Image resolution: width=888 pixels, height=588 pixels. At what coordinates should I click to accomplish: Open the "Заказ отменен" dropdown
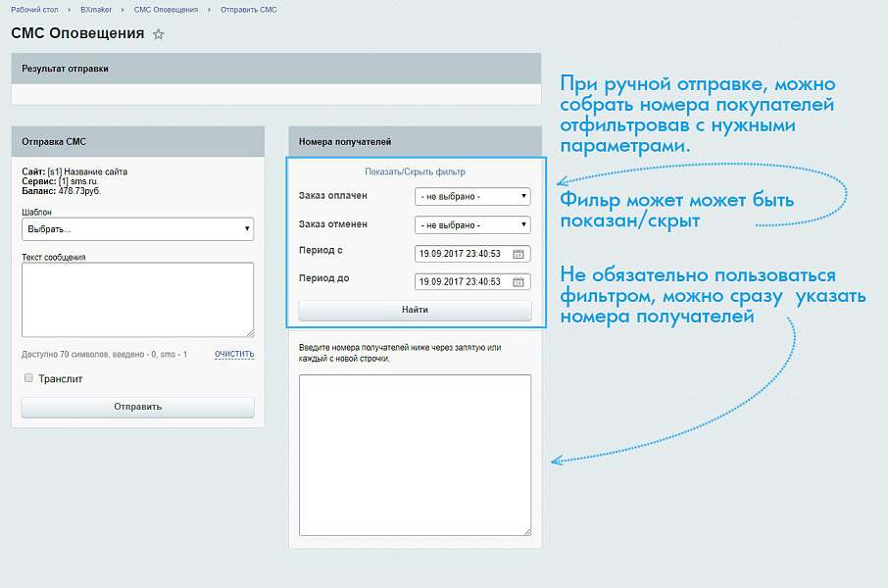pos(471,224)
